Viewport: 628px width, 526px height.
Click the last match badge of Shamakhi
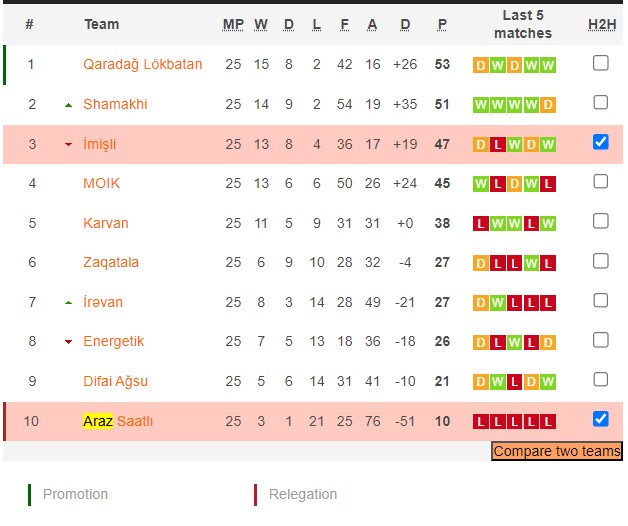coord(548,105)
